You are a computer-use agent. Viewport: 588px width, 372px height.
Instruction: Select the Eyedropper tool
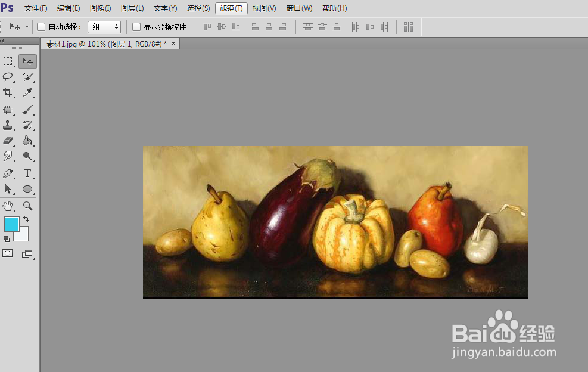27,92
